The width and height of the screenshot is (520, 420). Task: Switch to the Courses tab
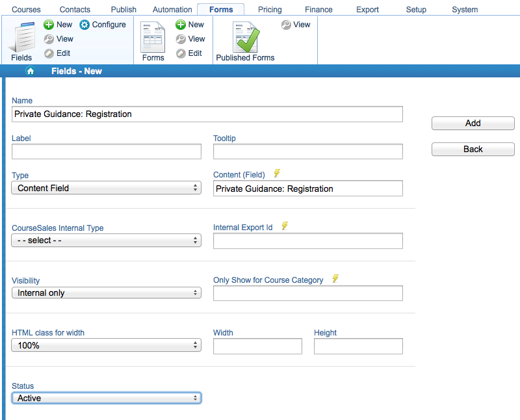point(26,10)
